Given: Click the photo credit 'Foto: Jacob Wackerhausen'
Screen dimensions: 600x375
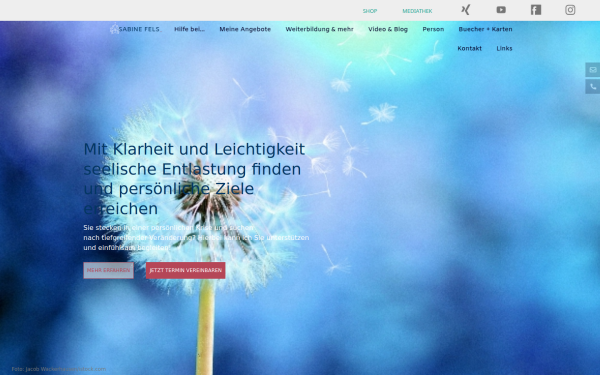Looking at the screenshot, I should 59,369.
